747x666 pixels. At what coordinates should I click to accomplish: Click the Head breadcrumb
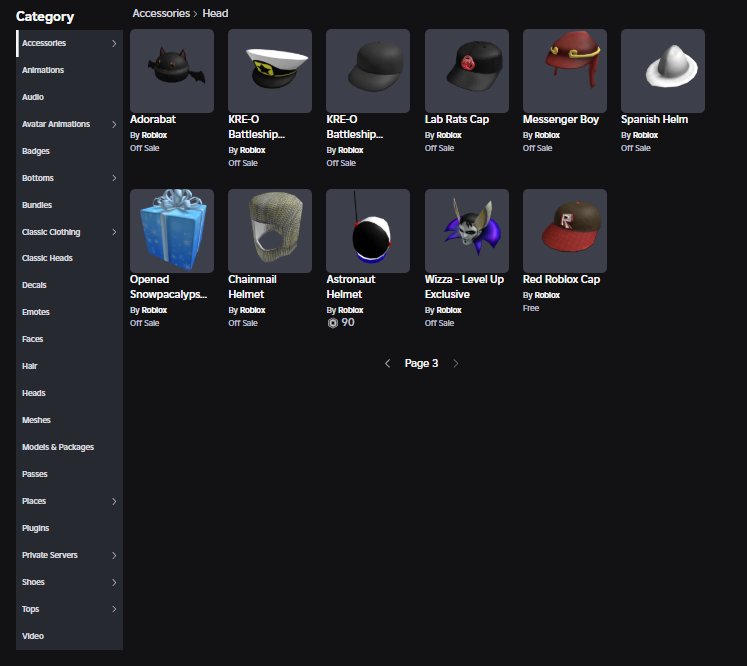coord(215,13)
